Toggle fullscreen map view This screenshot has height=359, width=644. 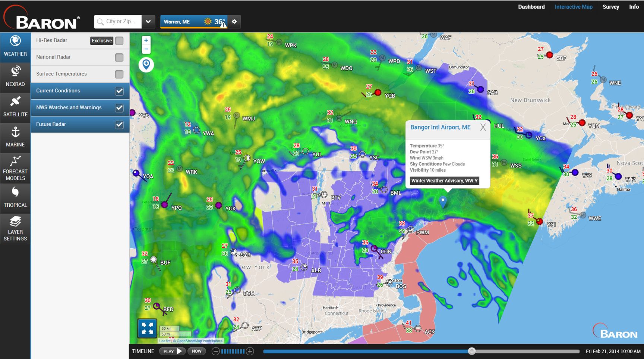(x=147, y=328)
